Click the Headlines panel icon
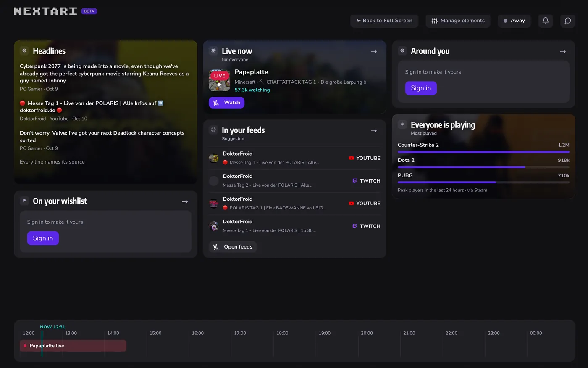This screenshot has height=368, width=588. tap(24, 50)
